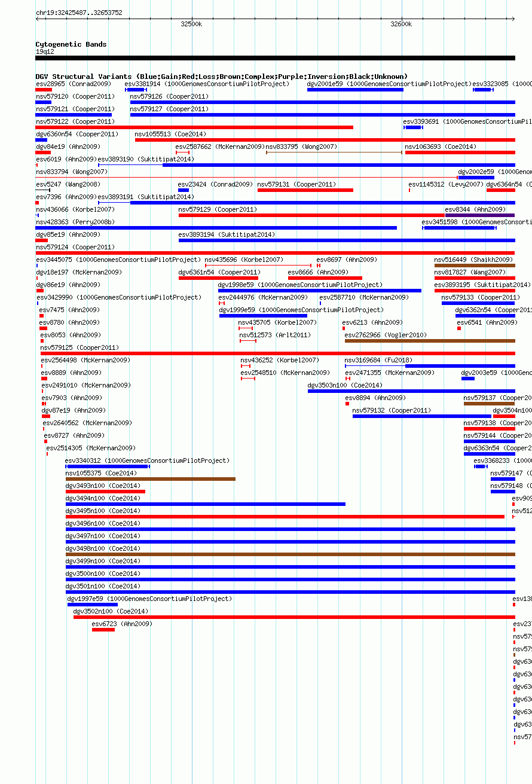Click the black 19q12 cytogenetic band bar
The width and height of the screenshot is (532, 784).
click(x=275, y=58)
